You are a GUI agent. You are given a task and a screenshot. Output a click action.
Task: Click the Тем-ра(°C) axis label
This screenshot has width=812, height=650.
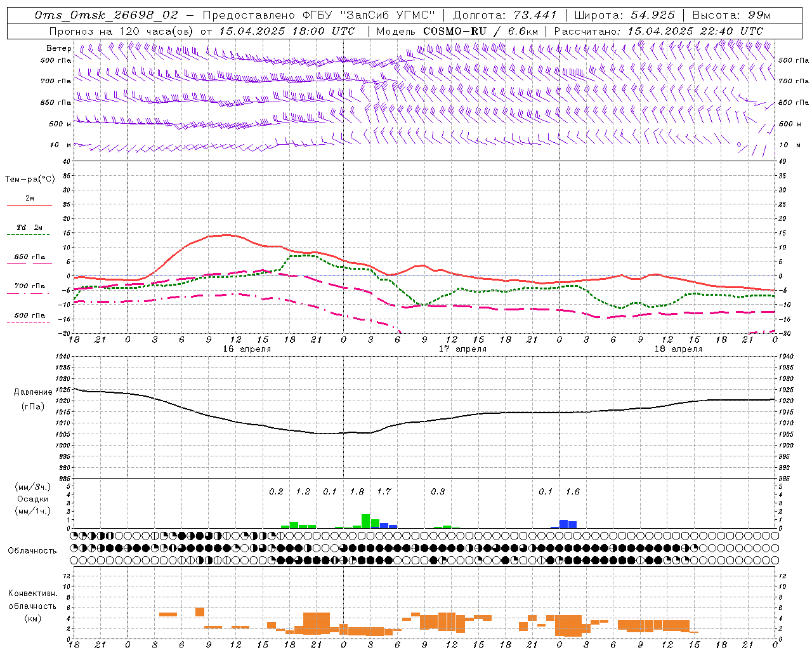(x=30, y=180)
